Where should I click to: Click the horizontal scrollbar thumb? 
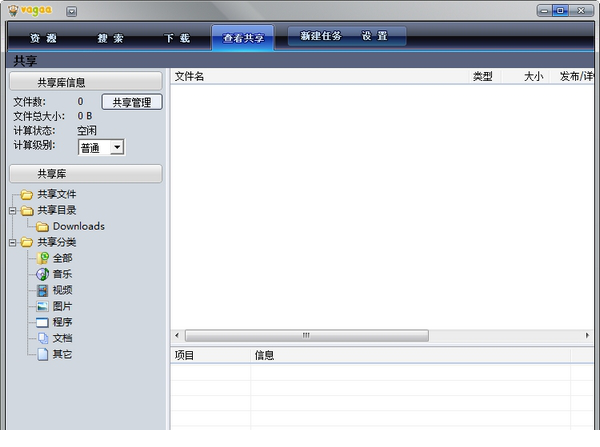tap(307, 336)
